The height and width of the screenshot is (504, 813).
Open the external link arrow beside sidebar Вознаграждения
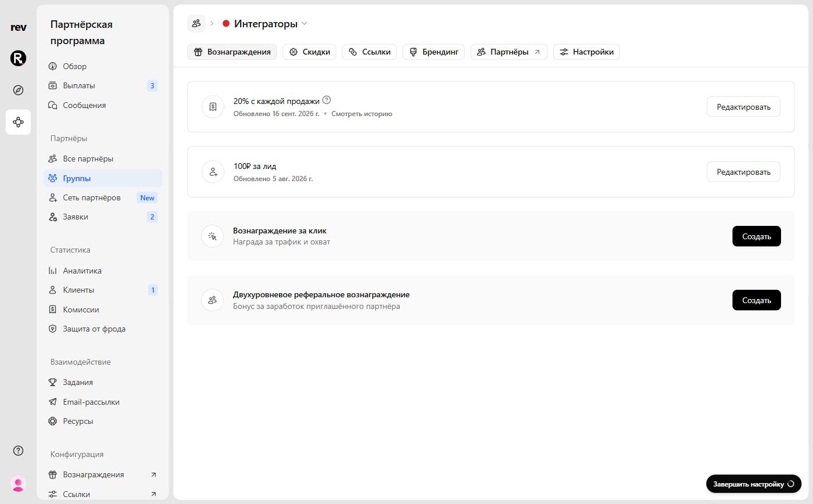pyautogui.click(x=153, y=474)
